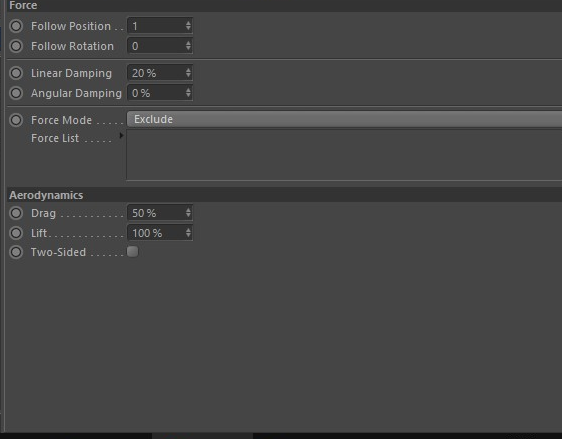562x439 pixels.
Task: Click the keyframe circle beside Follow Position
Action: point(16,26)
